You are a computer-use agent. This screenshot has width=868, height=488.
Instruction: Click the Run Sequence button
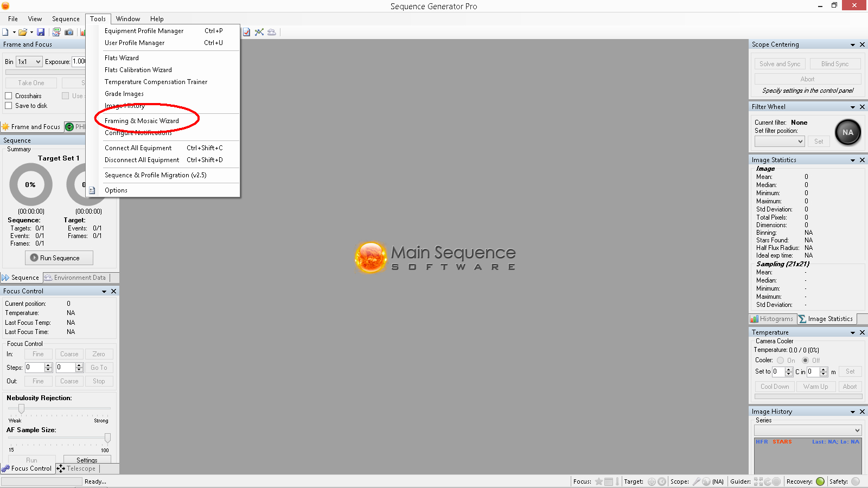click(59, 258)
